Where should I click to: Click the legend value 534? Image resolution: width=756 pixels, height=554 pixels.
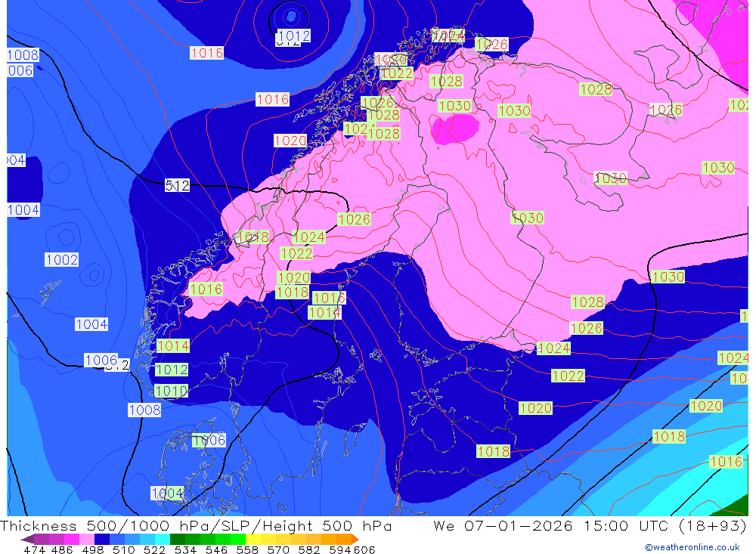pyautogui.click(x=185, y=549)
